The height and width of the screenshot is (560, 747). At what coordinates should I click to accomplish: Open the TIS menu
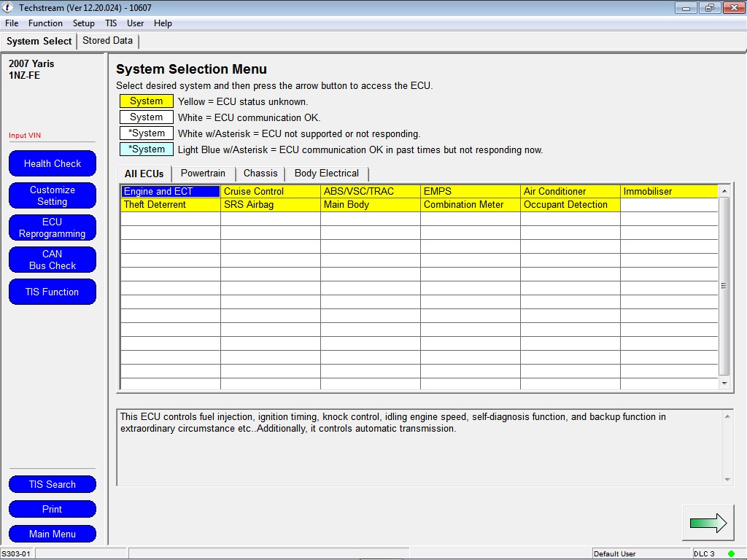pyautogui.click(x=111, y=23)
